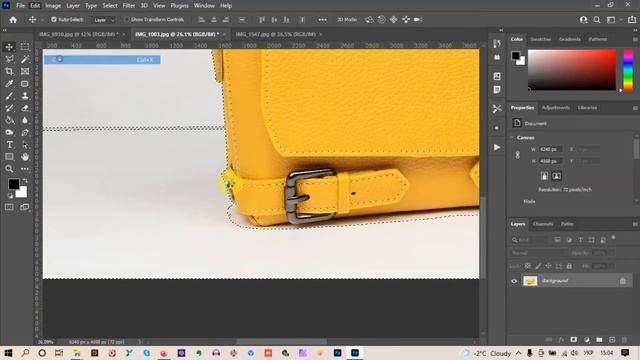Screen dimensions: 640x360
Task: Select the Move tool
Action: (x=9, y=47)
